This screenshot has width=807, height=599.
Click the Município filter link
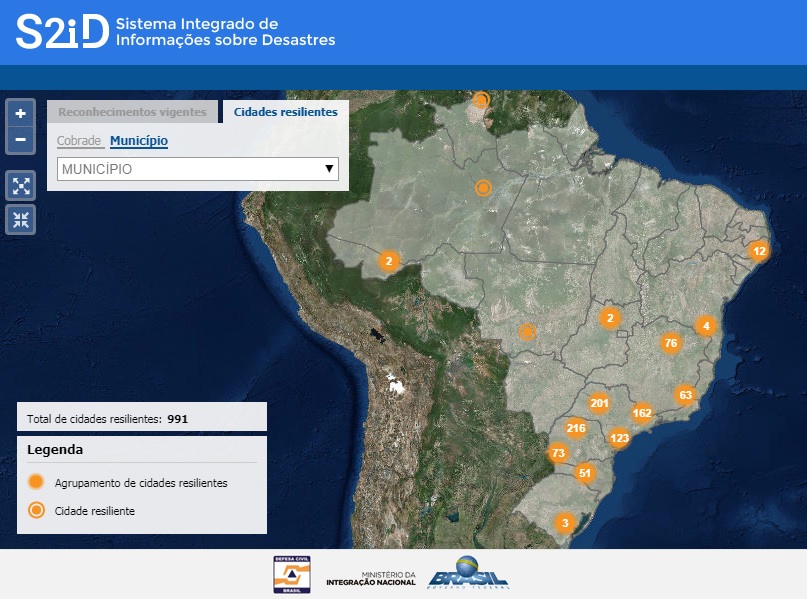[x=139, y=141]
